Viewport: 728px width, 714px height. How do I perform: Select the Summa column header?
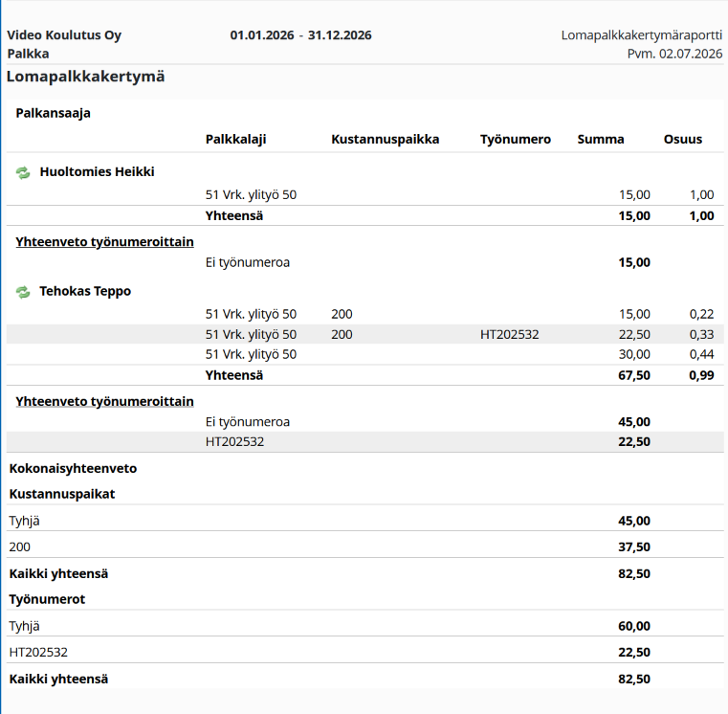(601, 140)
